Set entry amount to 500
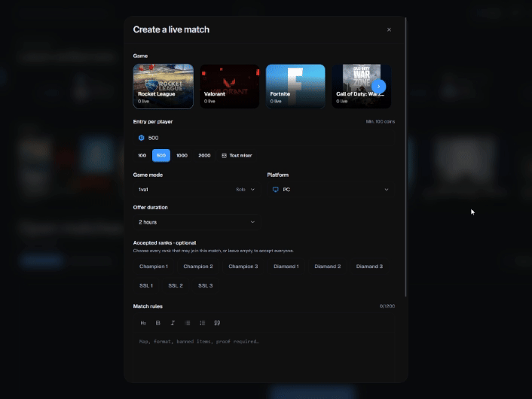This screenshot has height=399, width=532. pos(161,156)
